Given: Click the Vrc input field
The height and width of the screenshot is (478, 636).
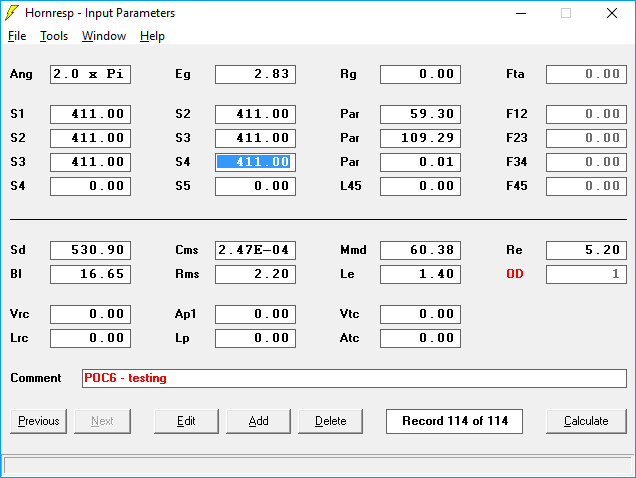Looking at the screenshot, I should pyautogui.click(x=90, y=314).
